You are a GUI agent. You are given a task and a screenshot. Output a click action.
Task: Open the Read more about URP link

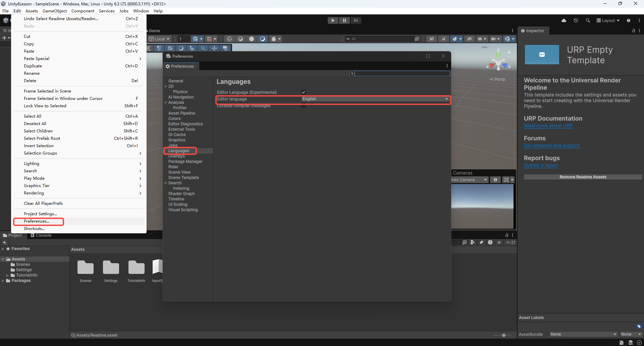tap(548, 126)
